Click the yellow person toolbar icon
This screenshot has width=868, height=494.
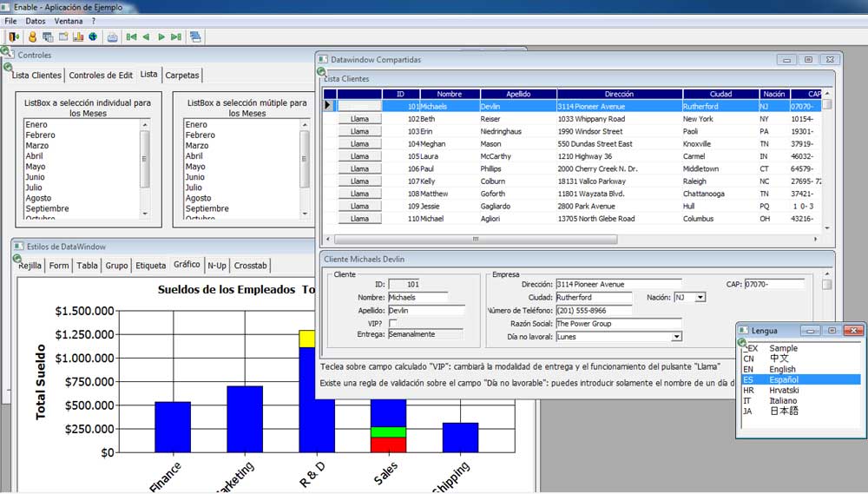pyautogui.click(x=33, y=36)
